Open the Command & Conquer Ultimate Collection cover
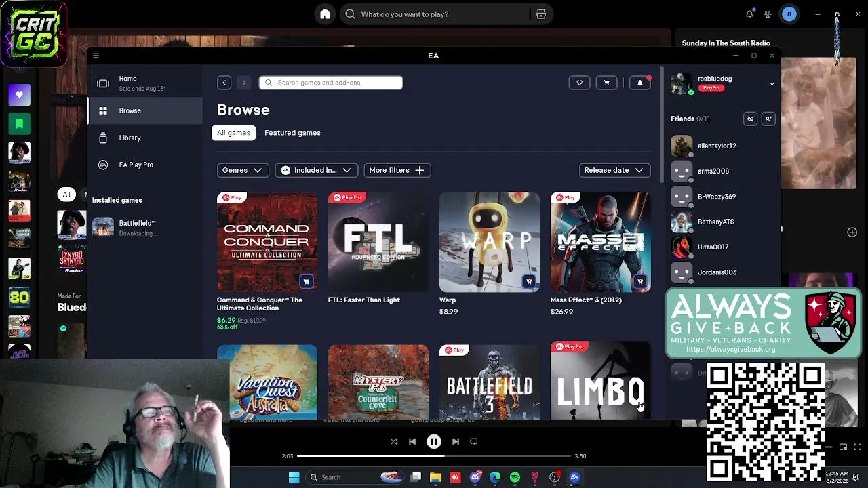868x488 pixels. 267,242
